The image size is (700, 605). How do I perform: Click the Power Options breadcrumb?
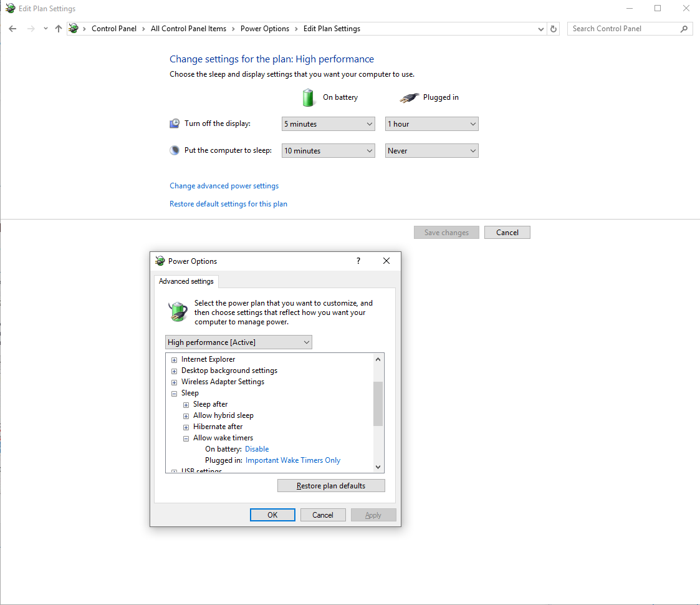[x=264, y=29]
